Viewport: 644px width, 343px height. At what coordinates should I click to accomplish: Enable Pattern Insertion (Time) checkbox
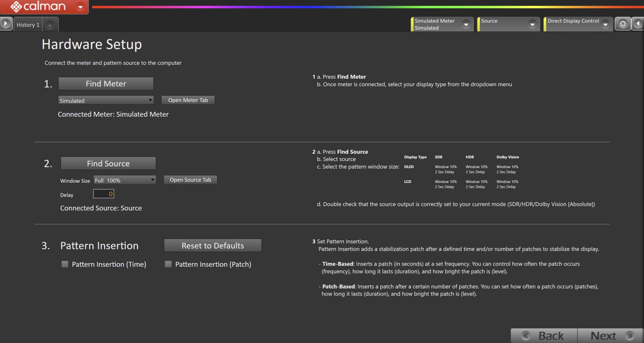pyautogui.click(x=65, y=264)
